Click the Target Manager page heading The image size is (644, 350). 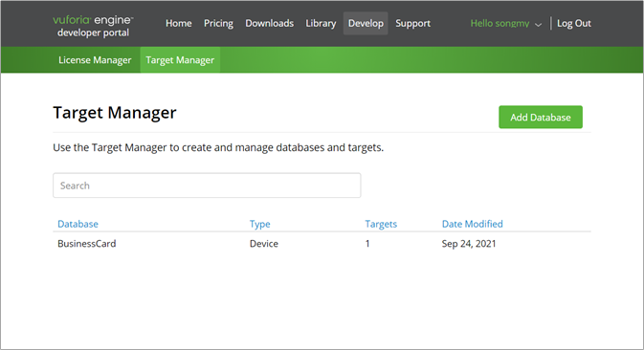pyautogui.click(x=115, y=113)
